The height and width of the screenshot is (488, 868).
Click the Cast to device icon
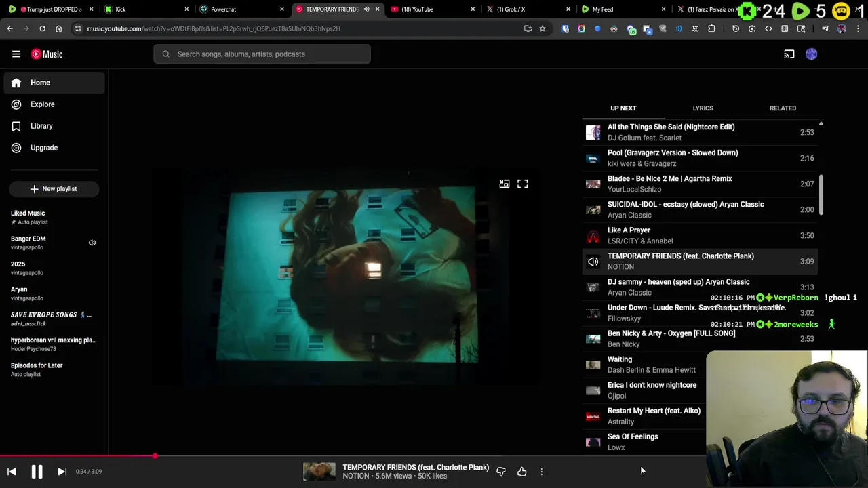(789, 54)
